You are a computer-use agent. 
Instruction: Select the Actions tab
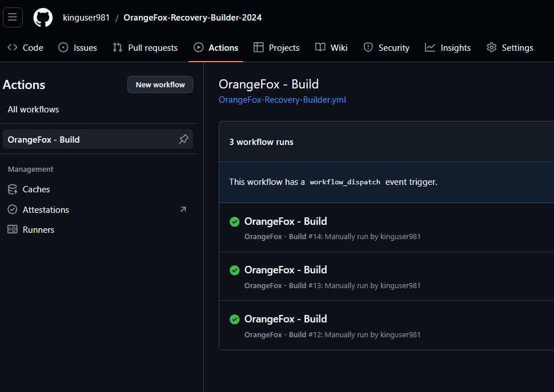coord(216,47)
